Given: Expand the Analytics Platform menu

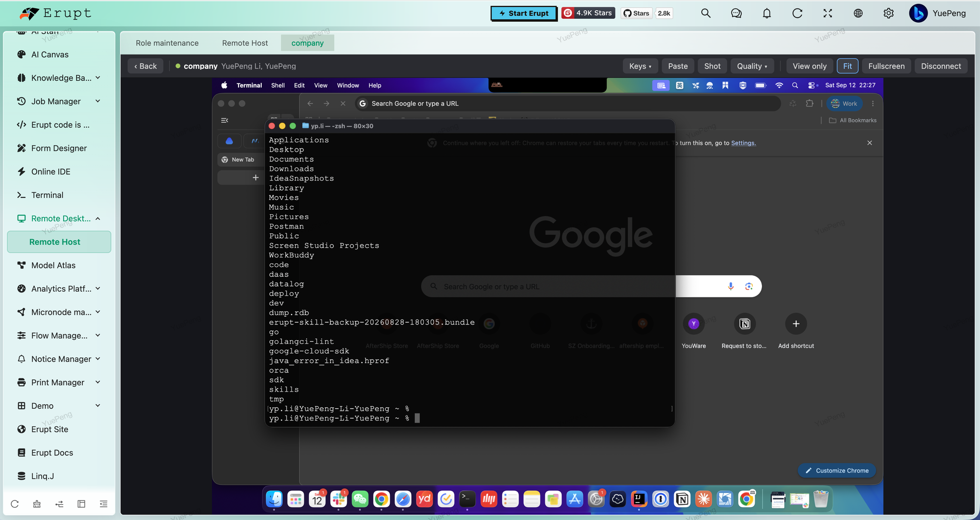Looking at the screenshot, I should pyautogui.click(x=59, y=289).
